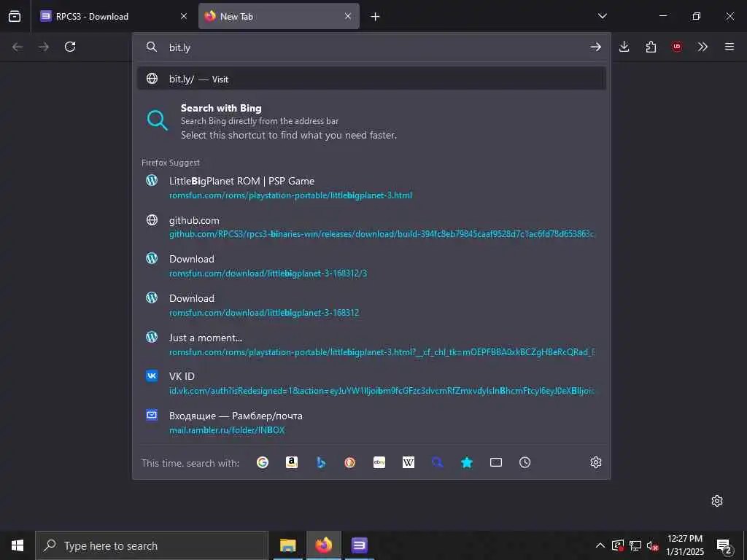Open a new tab with plus button
This screenshot has height=560, width=747.
376,17
